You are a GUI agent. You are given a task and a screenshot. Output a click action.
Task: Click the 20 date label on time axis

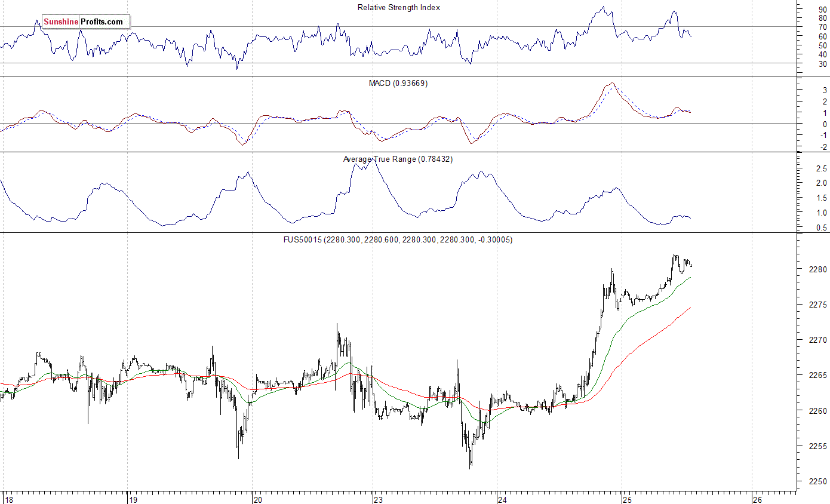pyautogui.click(x=258, y=499)
